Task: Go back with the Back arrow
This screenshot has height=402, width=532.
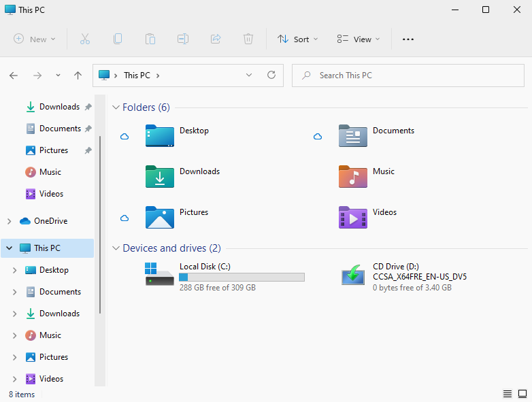Action: tap(14, 76)
